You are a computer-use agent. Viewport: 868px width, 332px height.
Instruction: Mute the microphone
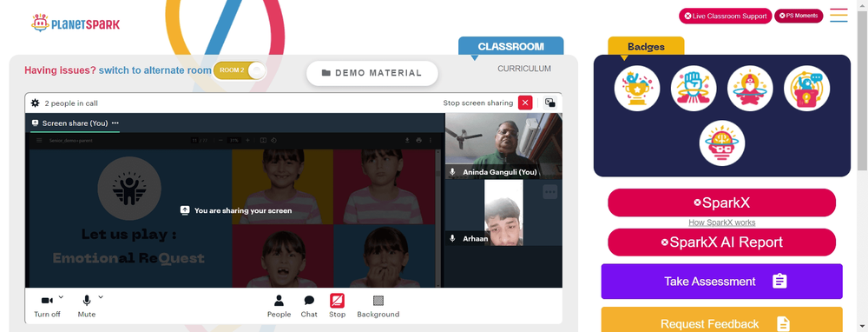[x=86, y=306]
